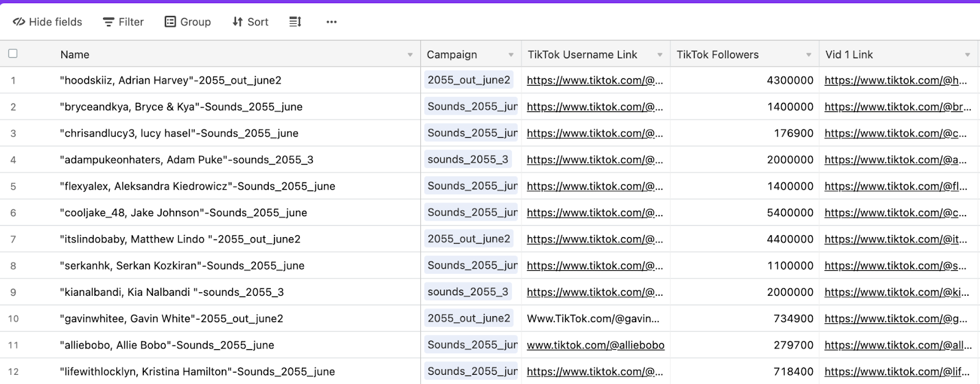Open the more options ellipsis menu

331,22
